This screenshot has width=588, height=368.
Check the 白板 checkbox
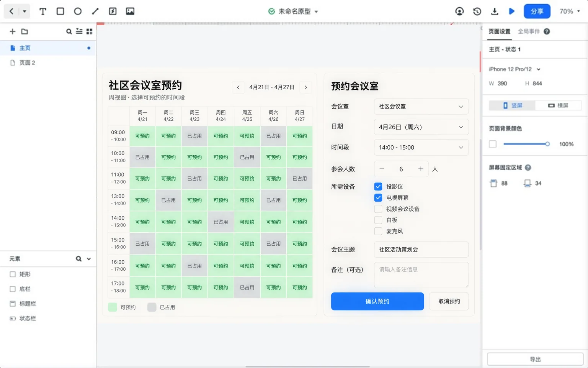pyautogui.click(x=378, y=220)
